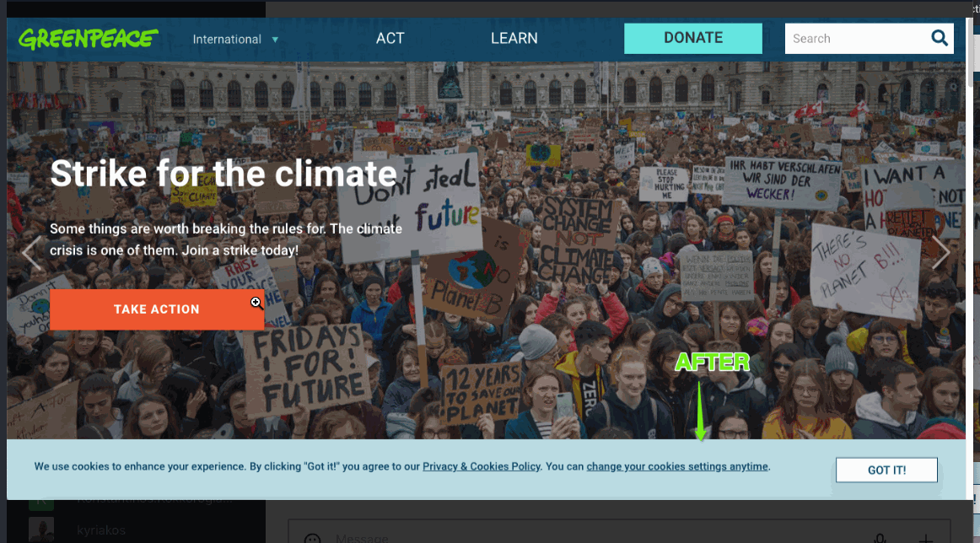The width and height of the screenshot is (980, 543).
Task: Advance carousel using the right arrow
Action: [940, 252]
